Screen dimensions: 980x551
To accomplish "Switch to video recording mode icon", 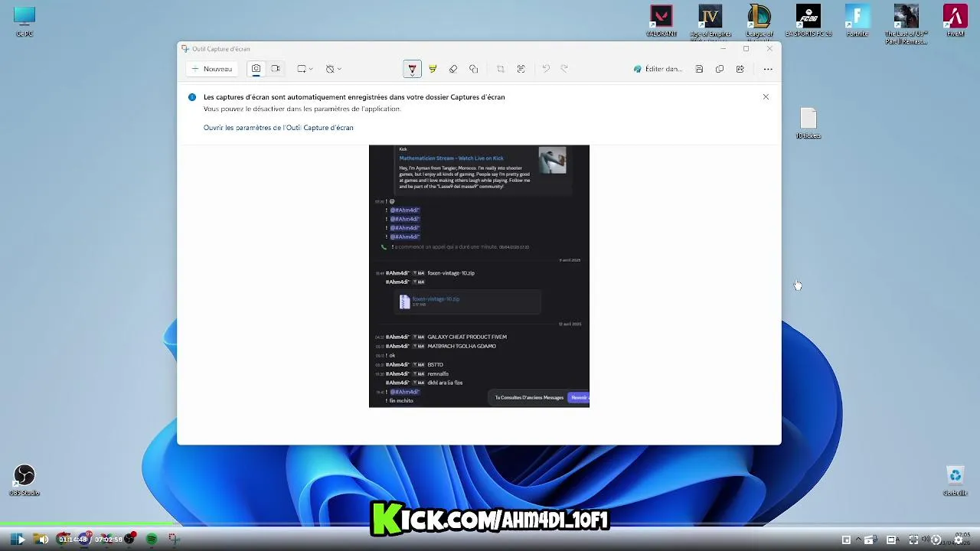I will tap(276, 69).
